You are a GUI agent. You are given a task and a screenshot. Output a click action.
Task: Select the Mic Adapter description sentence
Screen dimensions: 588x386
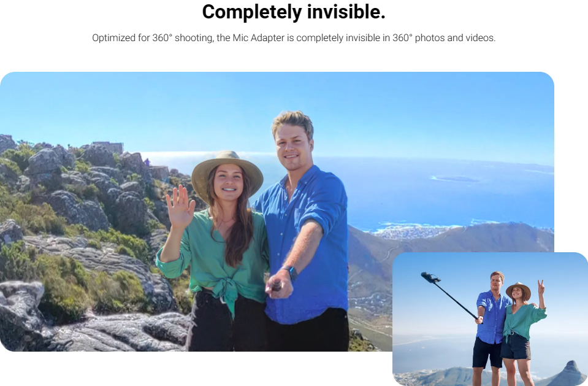pyautogui.click(x=294, y=38)
